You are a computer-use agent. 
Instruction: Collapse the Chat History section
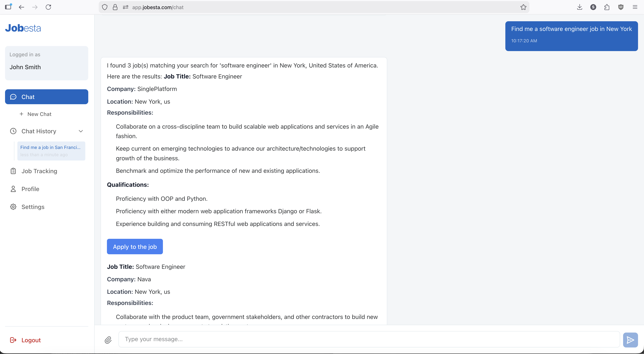pos(81,131)
